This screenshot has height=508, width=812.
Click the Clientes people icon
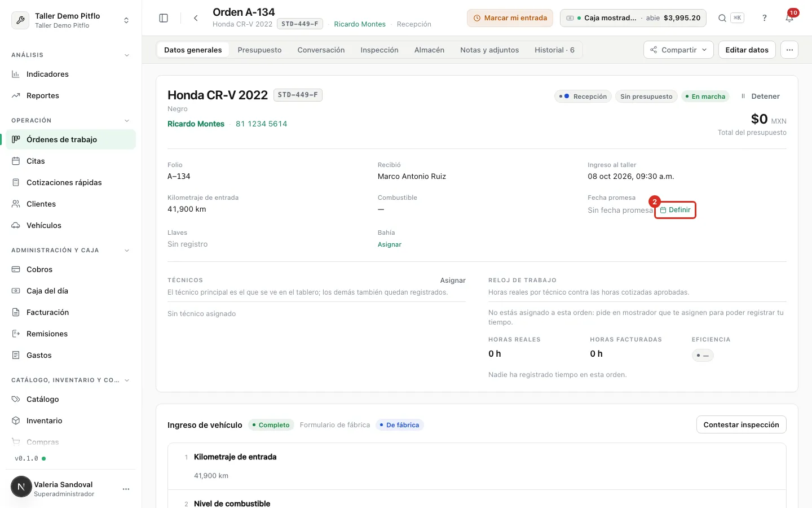[x=16, y=204]
